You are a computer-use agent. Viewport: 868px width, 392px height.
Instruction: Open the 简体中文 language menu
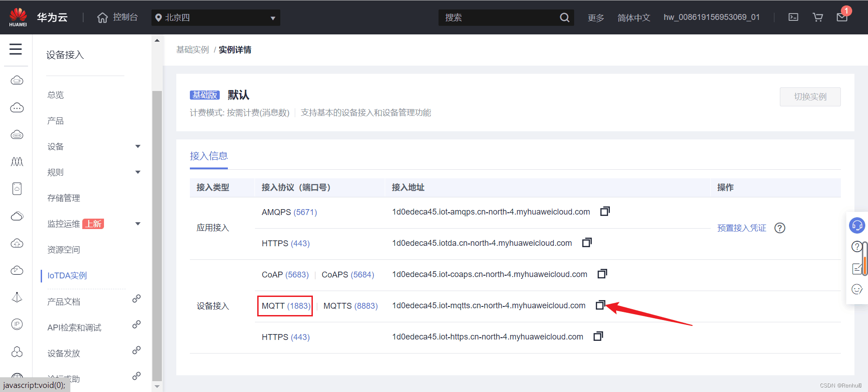pyautogui.click(x=634, y=18)
